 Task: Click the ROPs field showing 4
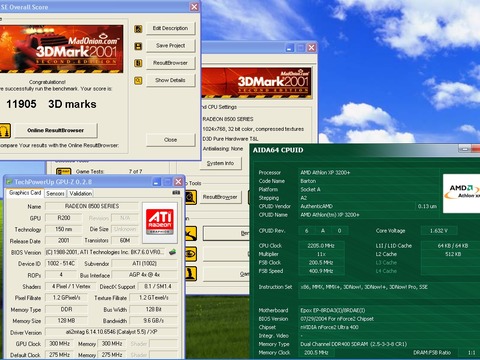61,275
